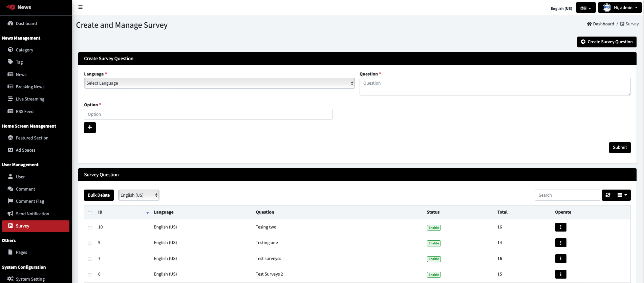
Task: Check the row with ID 6
Action: (x=90, y=275)
